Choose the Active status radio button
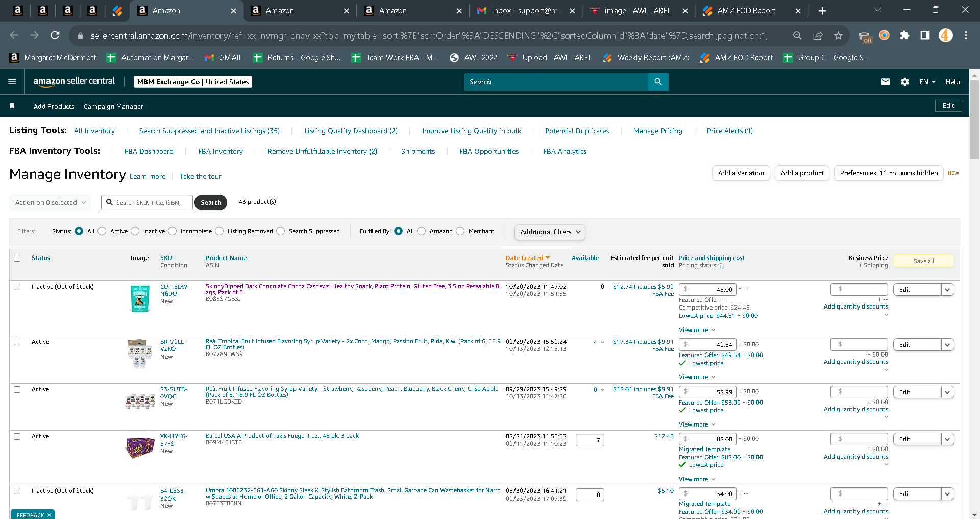The height and width of the screenshot is (519, 980). (102, 231)
